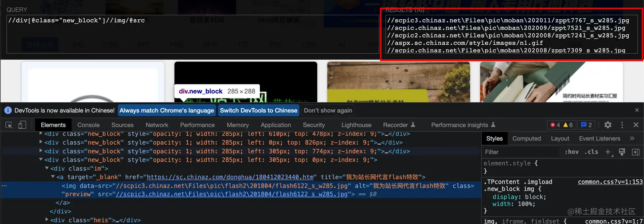This screenshot has height=224, width=644.
Task: Switch to the Computed sidebar tab
Action: (x=526, y=138)
